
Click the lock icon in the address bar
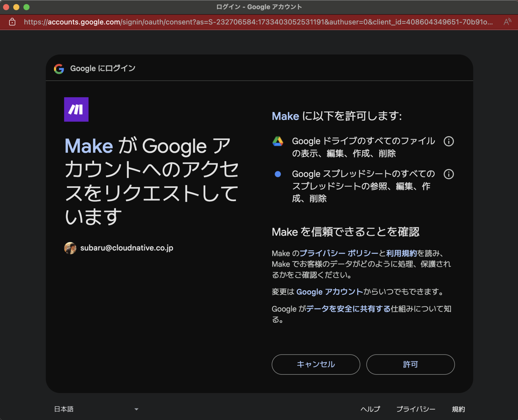[x=12, y=22]
